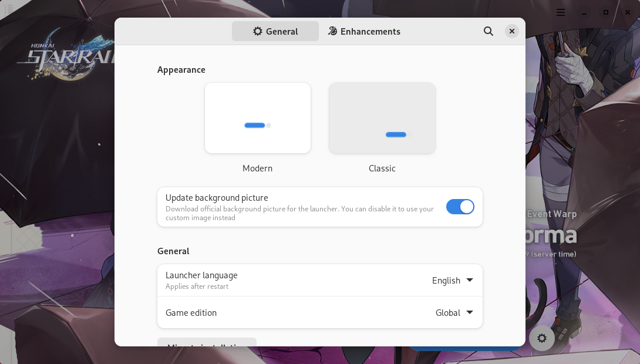The image size is (640, 364).
Task: Toggle Update background picture switch
Action: point(460,207)
